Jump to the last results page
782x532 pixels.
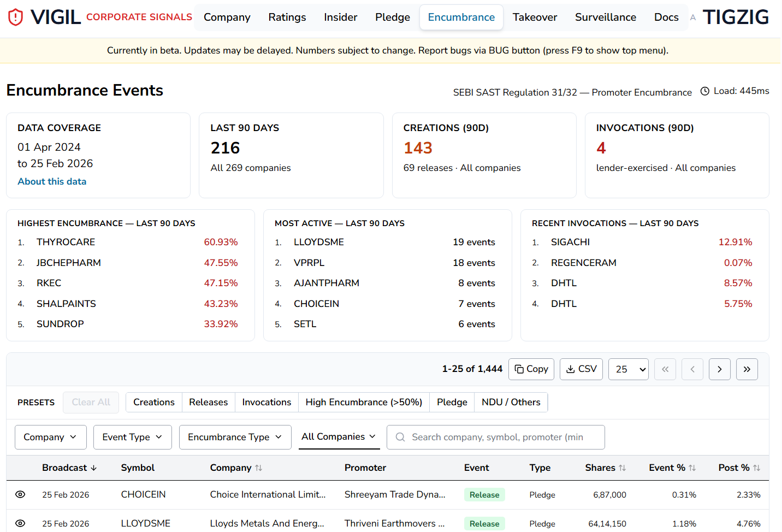(x=747, y=369)
